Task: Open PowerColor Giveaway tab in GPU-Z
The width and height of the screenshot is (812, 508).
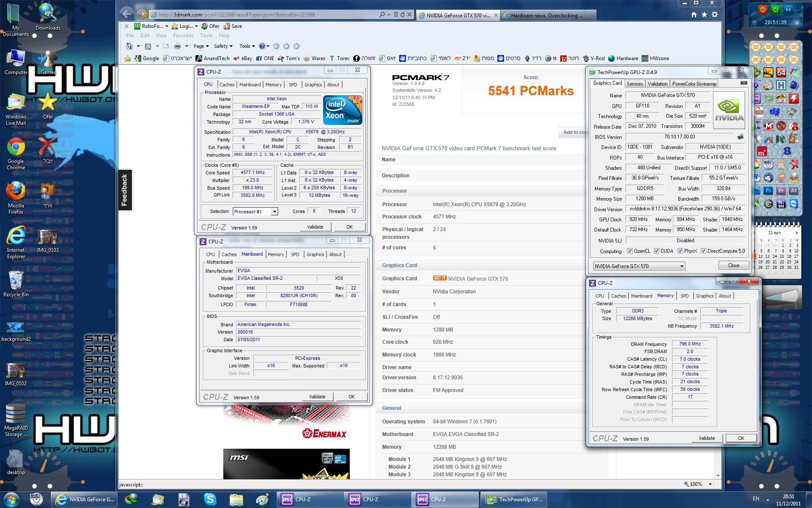Action: click(694, 84)
